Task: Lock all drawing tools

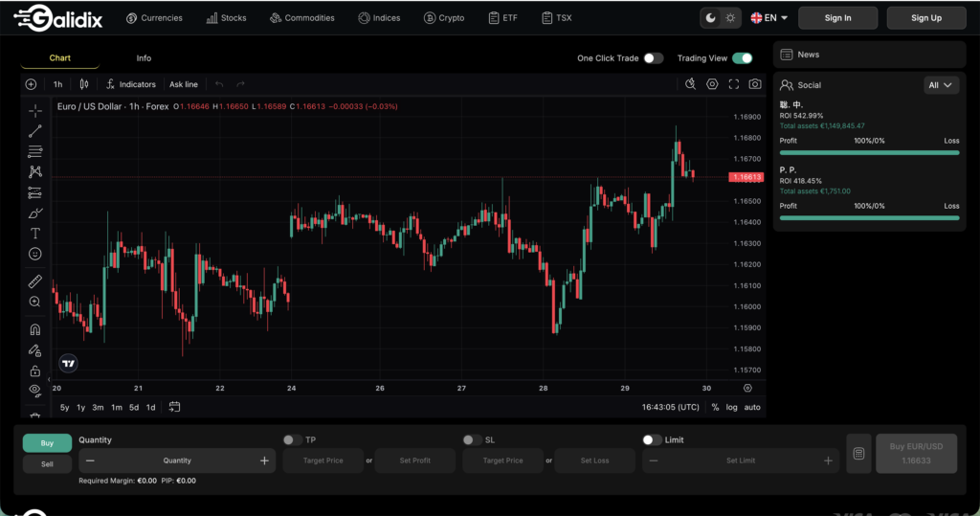Action: point(35,370)
